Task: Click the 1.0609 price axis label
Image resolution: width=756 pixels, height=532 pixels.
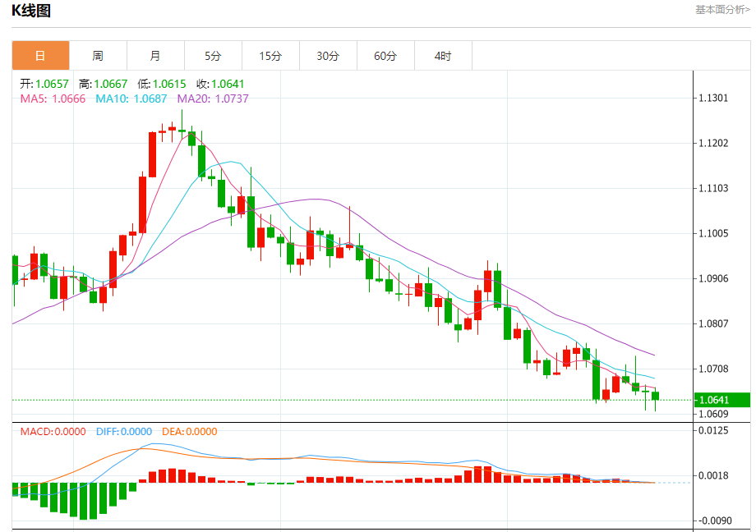Action: pyautogui.click(x=713, y=415)
